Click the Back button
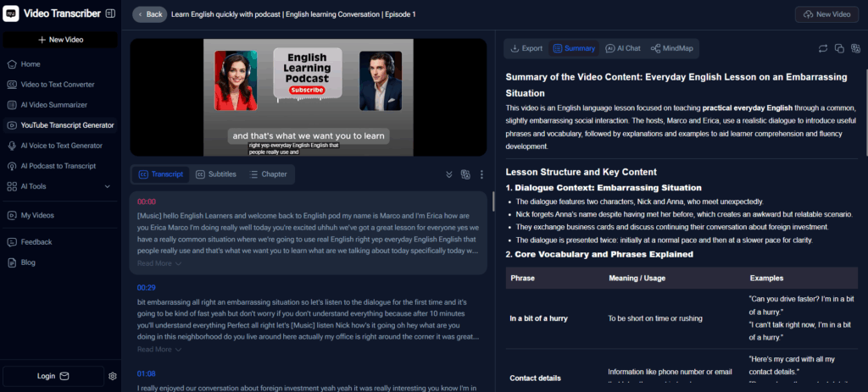Image resolution: width=868 pixels, height=392 pixels. [x=149, y=14]
